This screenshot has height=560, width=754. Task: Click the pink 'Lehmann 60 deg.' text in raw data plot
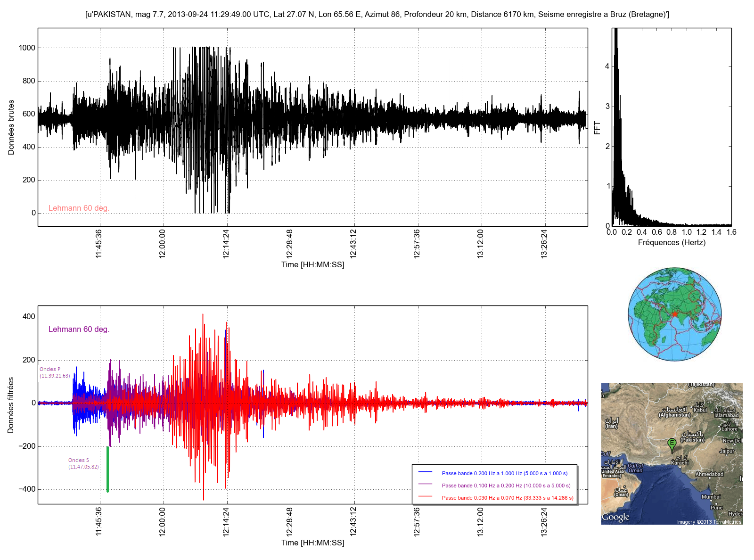(x=79, y=208)
